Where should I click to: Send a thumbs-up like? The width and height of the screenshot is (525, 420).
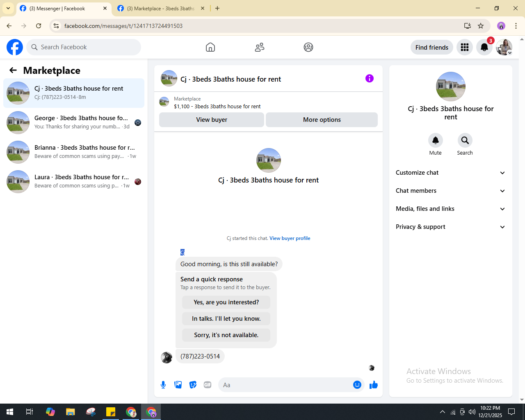(373, 385)
